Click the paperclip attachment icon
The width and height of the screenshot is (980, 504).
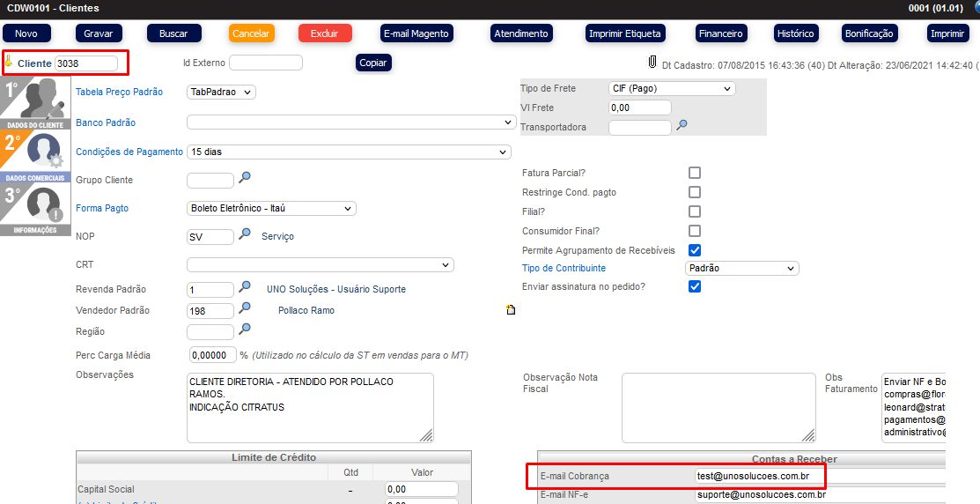(x=652, y=63)
